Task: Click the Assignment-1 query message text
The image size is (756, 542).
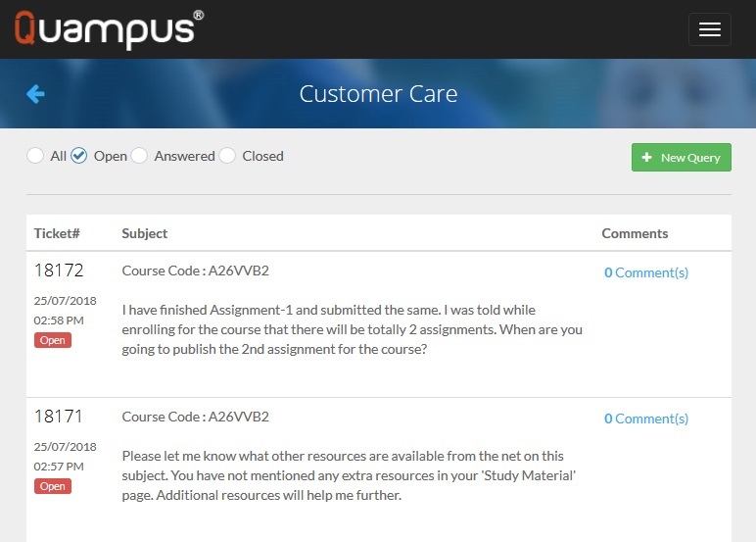Action: pos(352,329)
